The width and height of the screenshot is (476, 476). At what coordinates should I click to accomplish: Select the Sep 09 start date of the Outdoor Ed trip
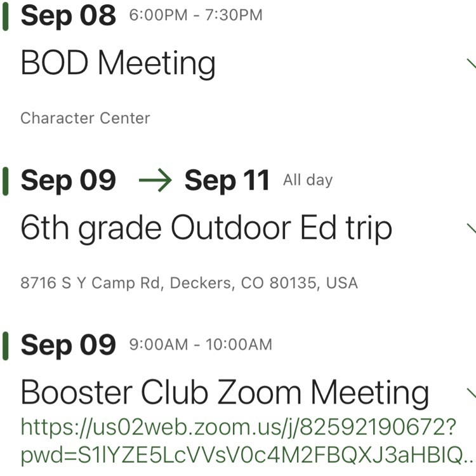point(69,181)
